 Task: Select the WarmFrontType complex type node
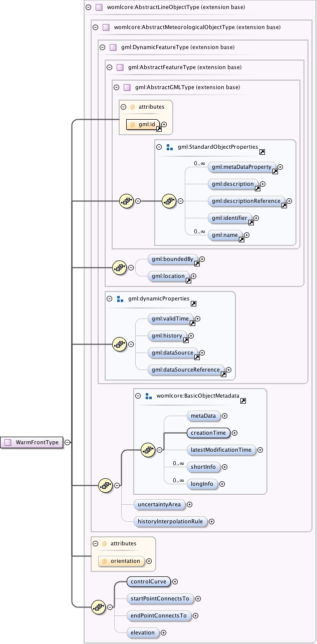point(32,442)
